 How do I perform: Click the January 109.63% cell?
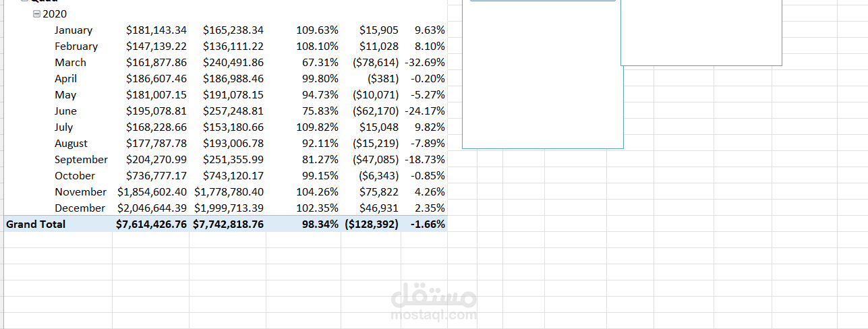point(317,30)
